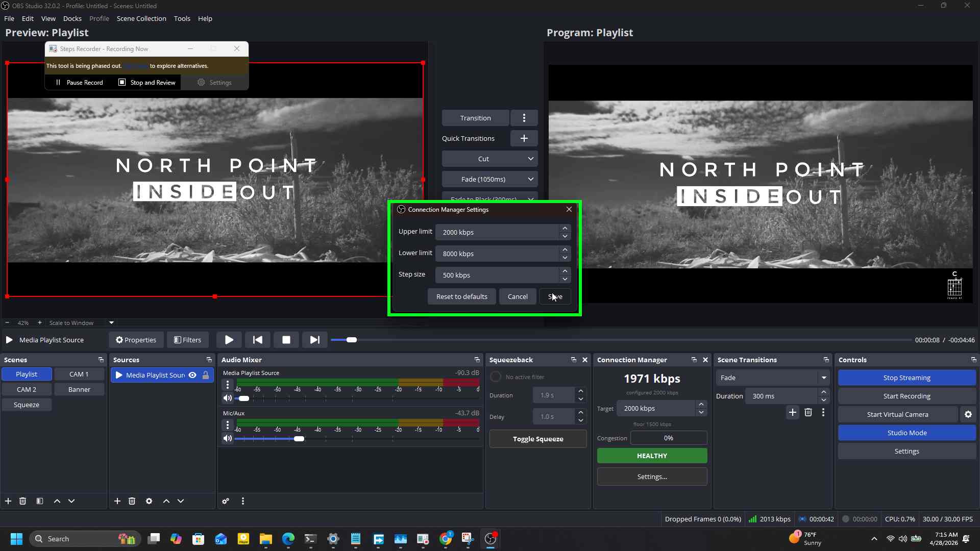The width and height of the screenshot is (980, 551).
Task: Increase Target bitrate value
Action: point(701,404)
